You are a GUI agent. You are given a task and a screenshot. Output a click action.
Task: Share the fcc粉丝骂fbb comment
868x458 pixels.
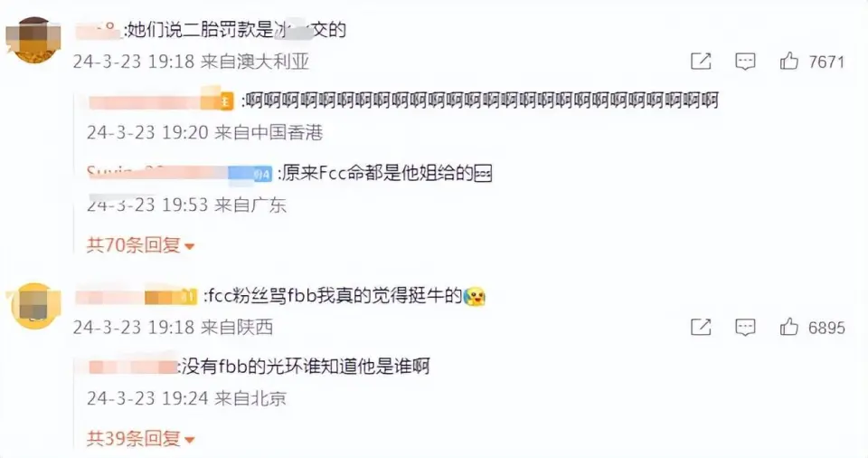pos(701,327)
